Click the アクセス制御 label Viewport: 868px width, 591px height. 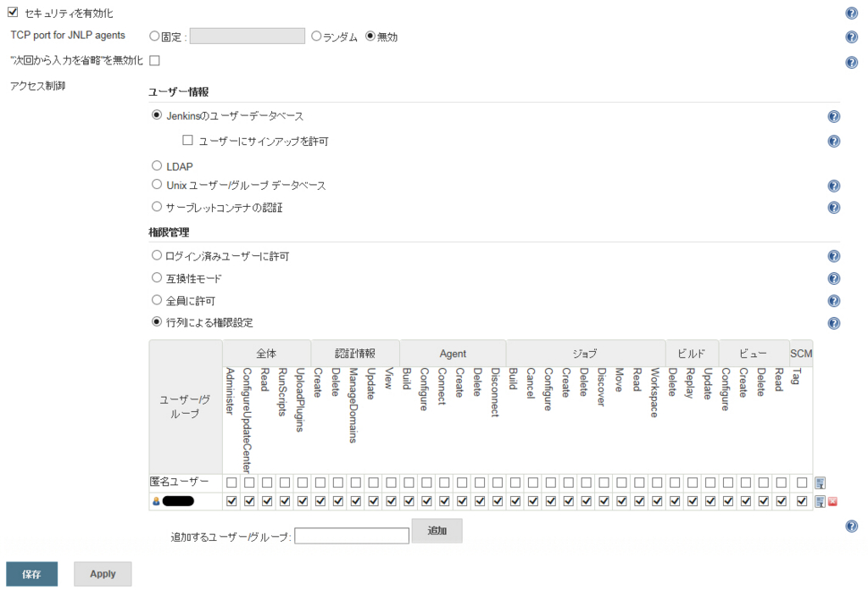(x=37, y=86)
